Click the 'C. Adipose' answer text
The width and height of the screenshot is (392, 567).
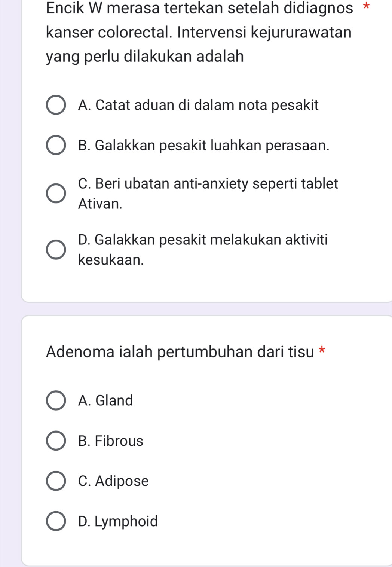coord(113,481)
